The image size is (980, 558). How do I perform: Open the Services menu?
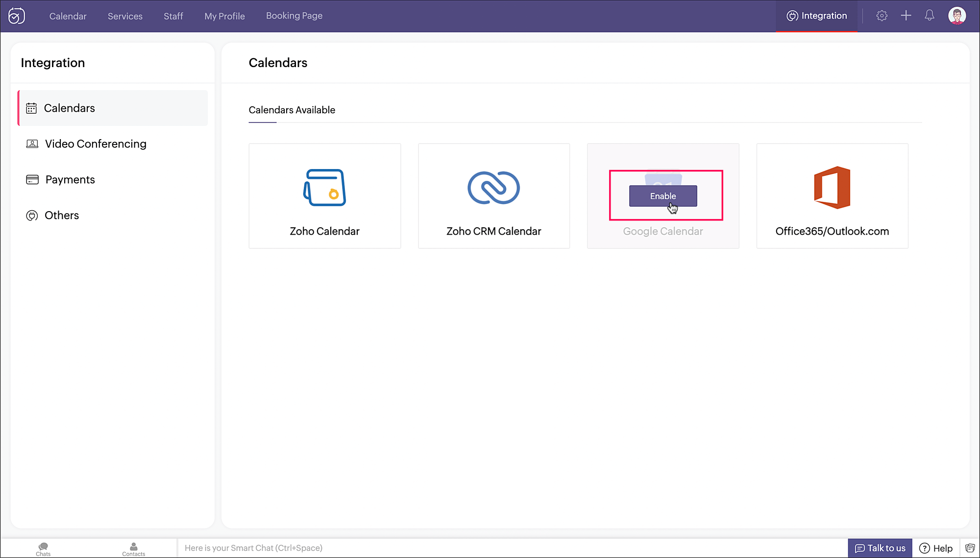125,16
